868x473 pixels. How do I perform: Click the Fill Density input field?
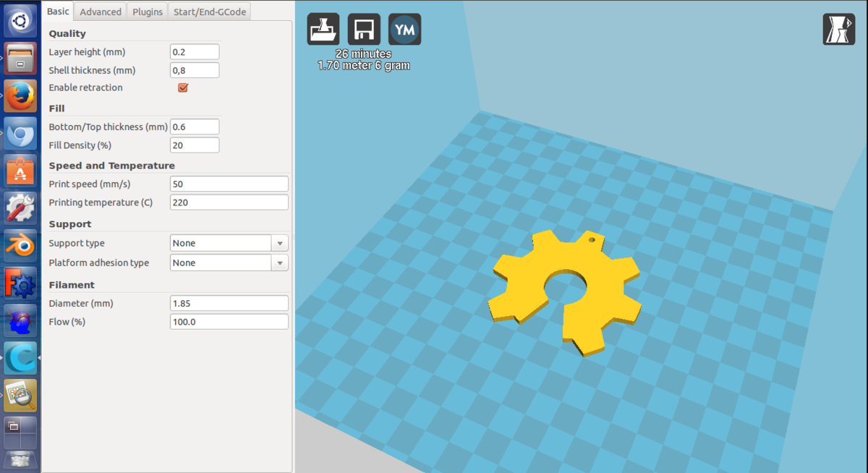(195, 145)
